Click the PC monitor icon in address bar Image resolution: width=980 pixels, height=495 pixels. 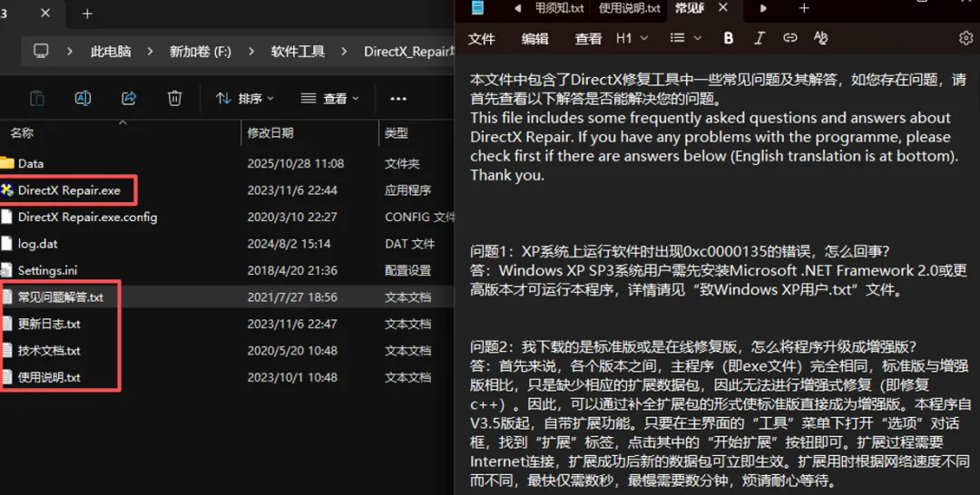pos(41,51)
